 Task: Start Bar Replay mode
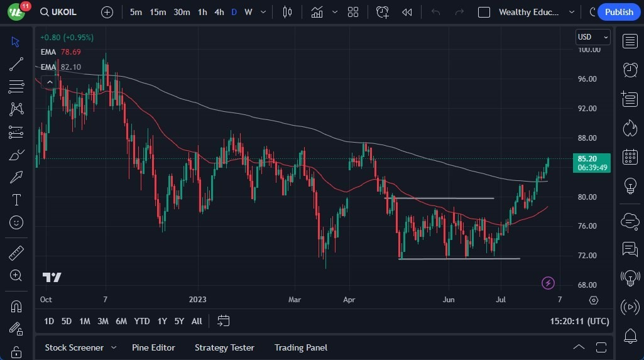pos(407,12)
